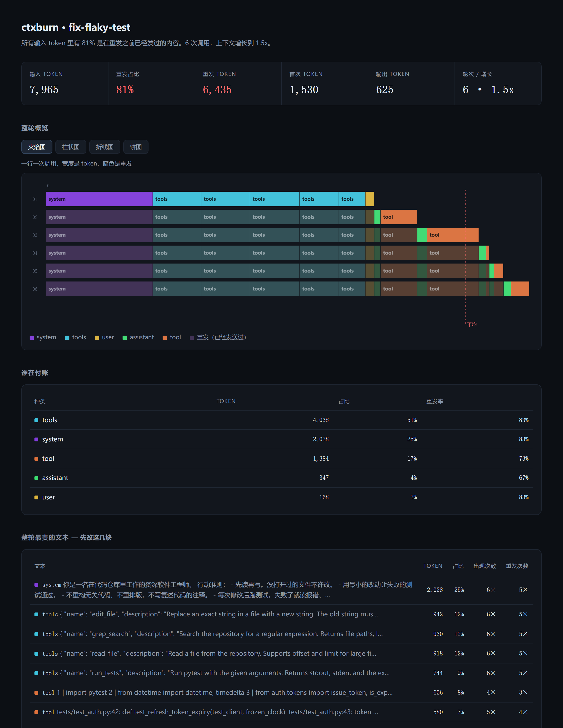Click the 出现次数 column header
The width and height of the screenshot is (563, 728).
[x=485, y=566]
